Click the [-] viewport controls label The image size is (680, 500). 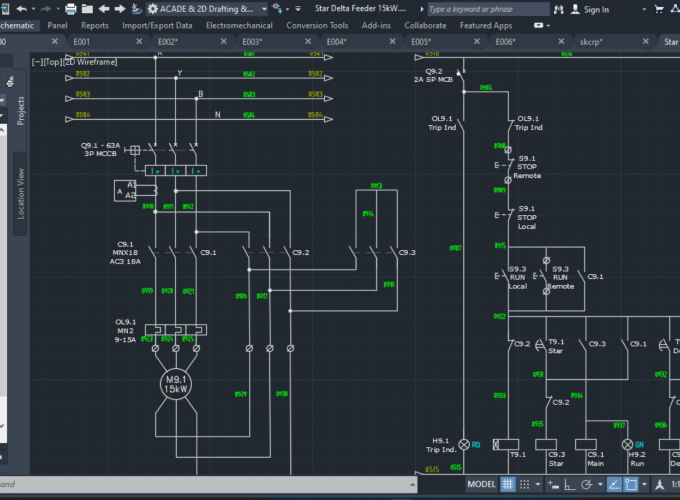pyautogui.click(x=36, y=62)
